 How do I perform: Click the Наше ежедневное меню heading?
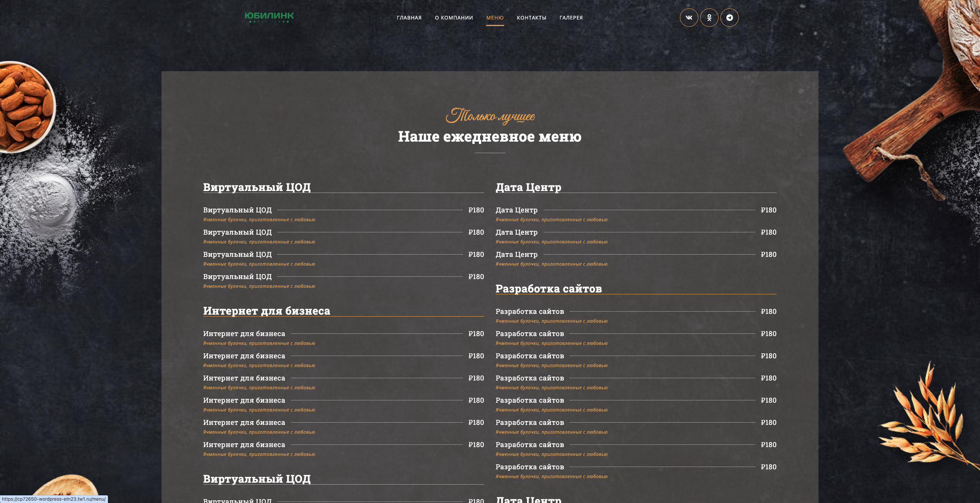click(490, 137)
